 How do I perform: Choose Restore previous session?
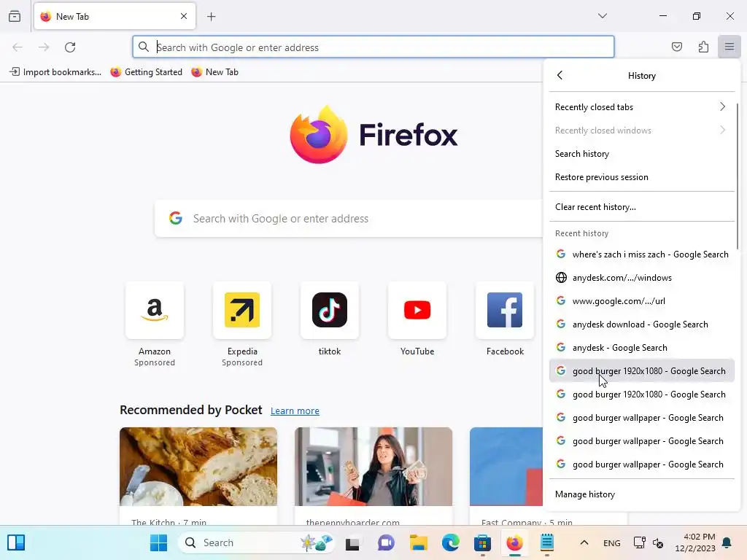[x=642, y=177]
